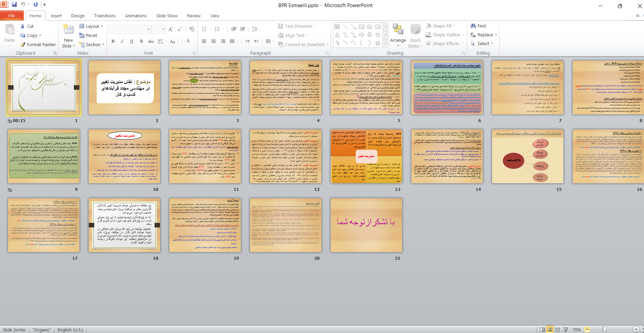
Task: Expand the shapes gallery More arrow
Action: click(x=385, y=43)
